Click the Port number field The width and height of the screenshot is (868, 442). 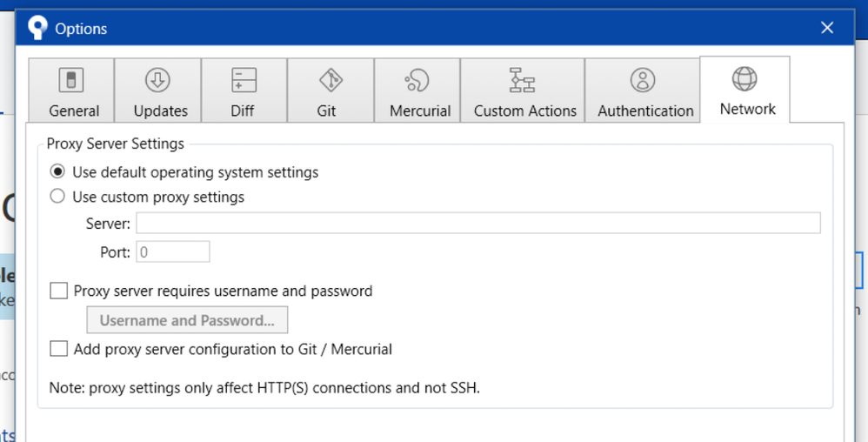172,252
